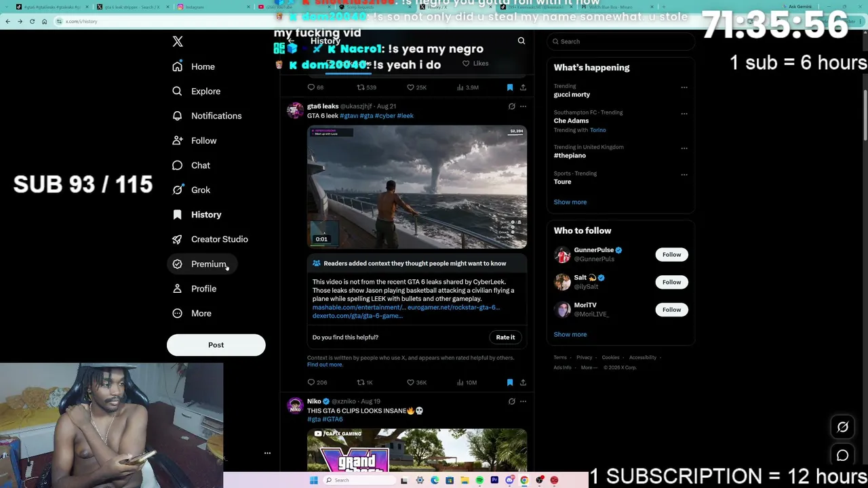The image size is (868, 488).
Task: Reply to the post with 206 comments
Action: 317,382
